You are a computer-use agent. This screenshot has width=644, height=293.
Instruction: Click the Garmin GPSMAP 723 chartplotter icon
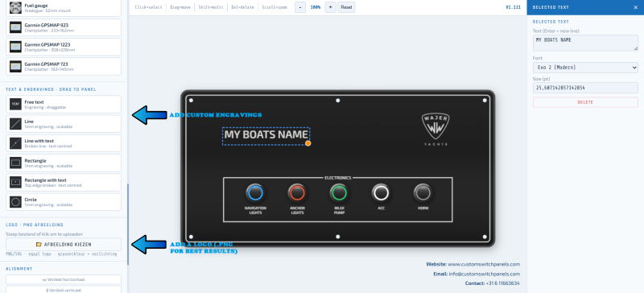[x=15, y=67]
